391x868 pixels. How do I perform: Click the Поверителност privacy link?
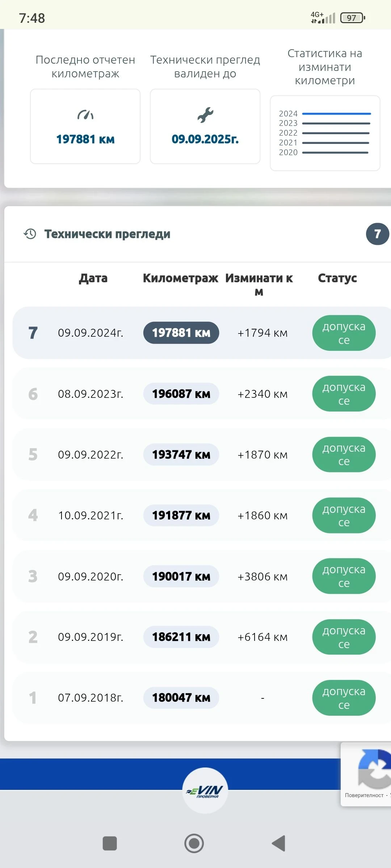(364, 795)
